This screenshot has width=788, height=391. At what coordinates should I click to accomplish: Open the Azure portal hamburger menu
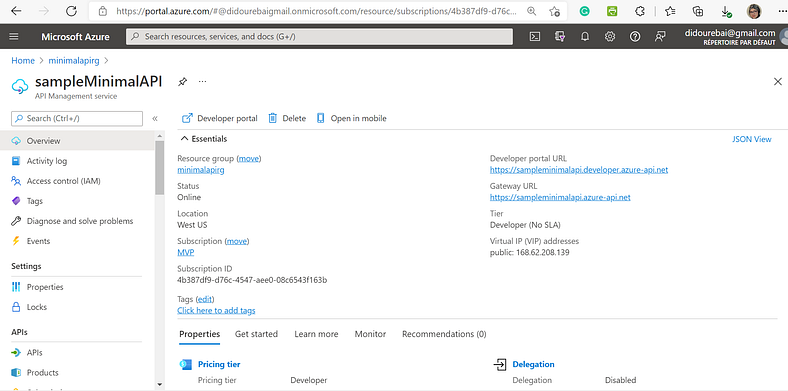pos(14,36)
